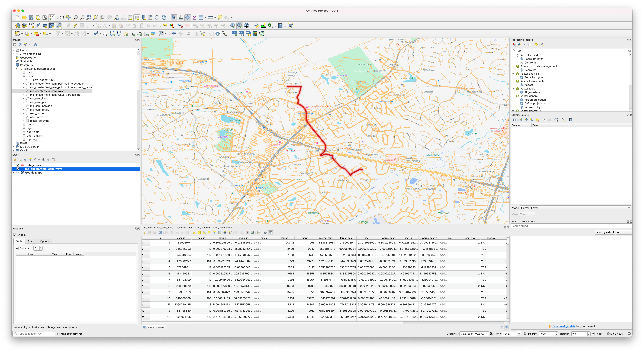Switch to the Graph tab in Value Tool

pos(31,241)
